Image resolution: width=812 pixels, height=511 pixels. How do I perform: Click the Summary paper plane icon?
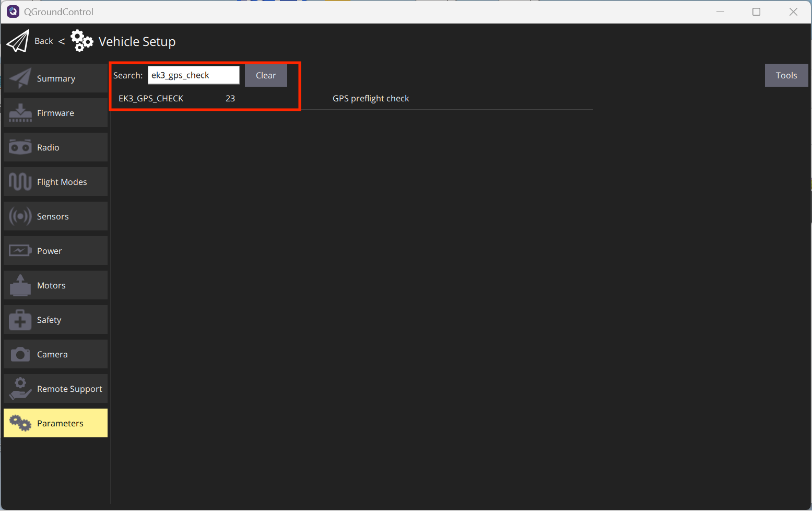(20, 78)
